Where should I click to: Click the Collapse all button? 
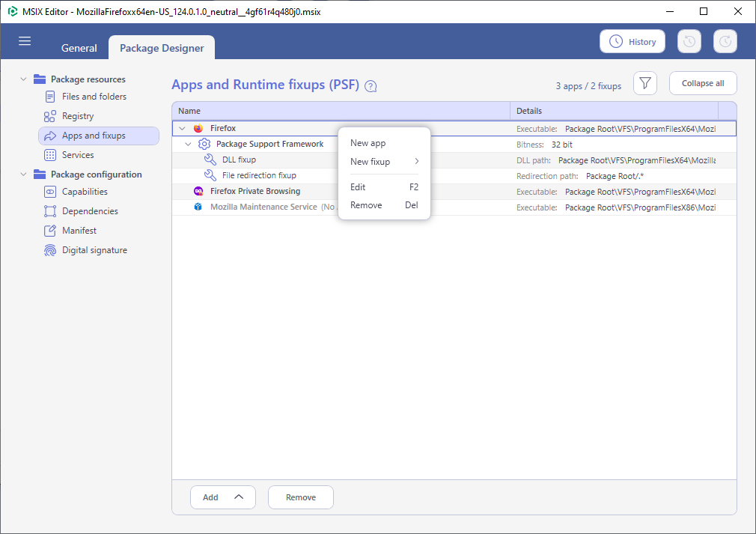[703, 83]
